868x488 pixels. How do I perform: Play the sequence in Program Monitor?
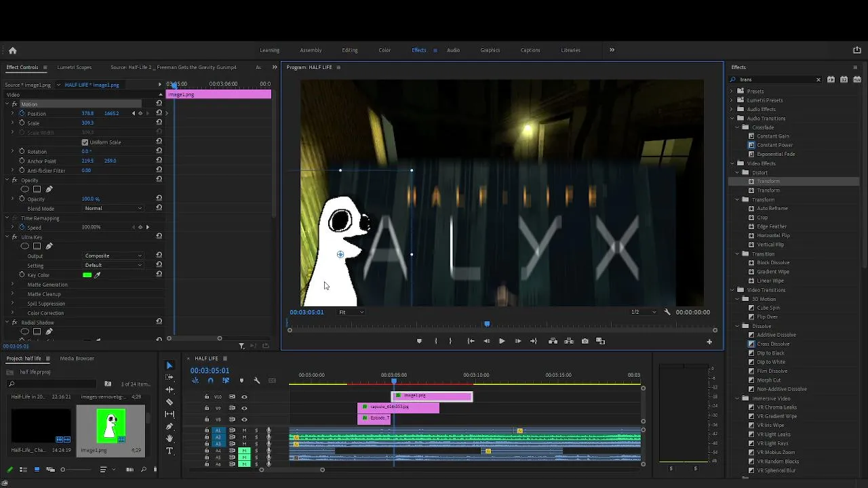click(502, 341)
